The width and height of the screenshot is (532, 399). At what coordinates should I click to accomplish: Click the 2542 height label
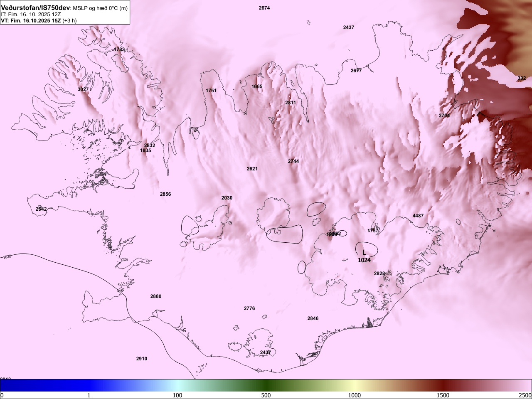pyautogui.click(x=41, y=209)
